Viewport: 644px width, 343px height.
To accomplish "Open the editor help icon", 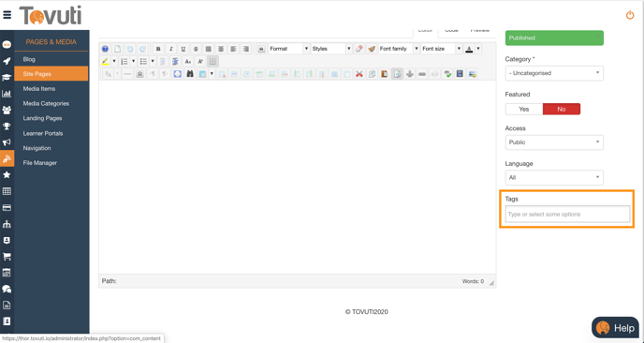I will click(105, 49).
